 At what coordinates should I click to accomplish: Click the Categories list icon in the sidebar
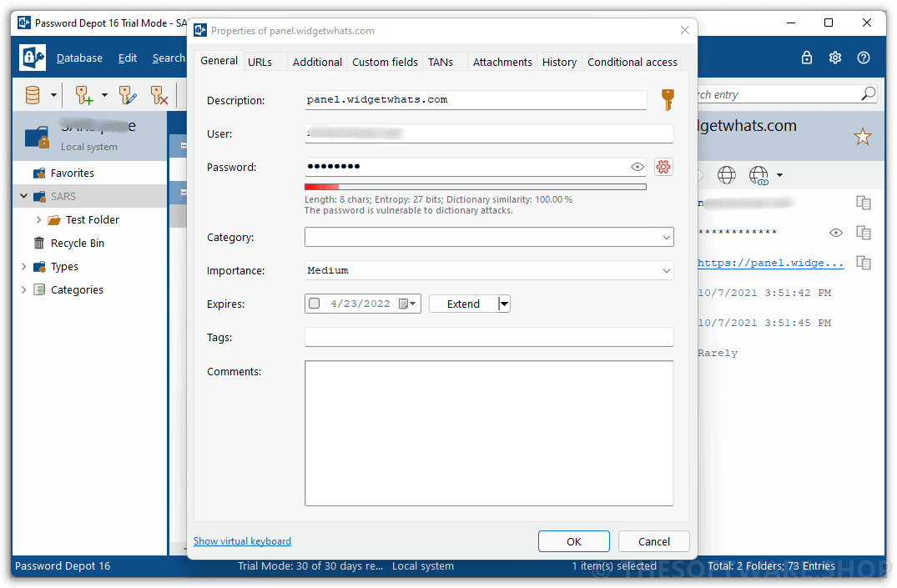tap(39, 289)
